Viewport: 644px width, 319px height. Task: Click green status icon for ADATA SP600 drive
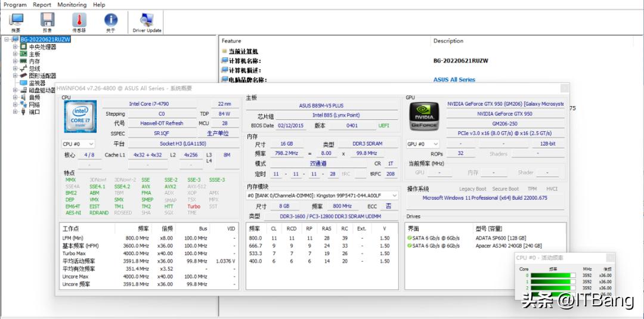[x=410, y=238]
